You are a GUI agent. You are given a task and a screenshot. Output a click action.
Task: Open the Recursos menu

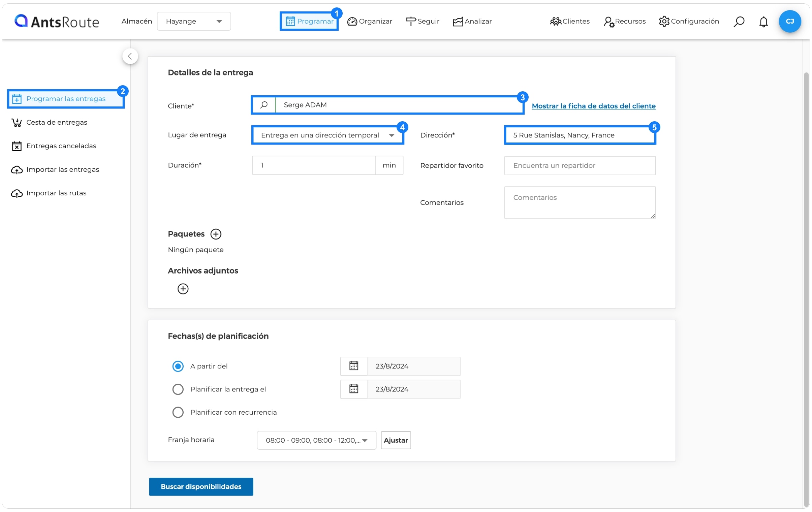point(625,21)
